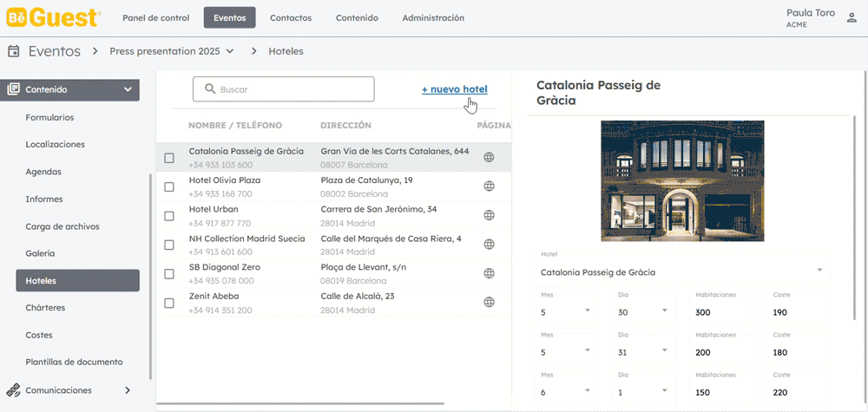868x412 pixels.
Task: Open the Administración tab
Action: click(433, 17)
